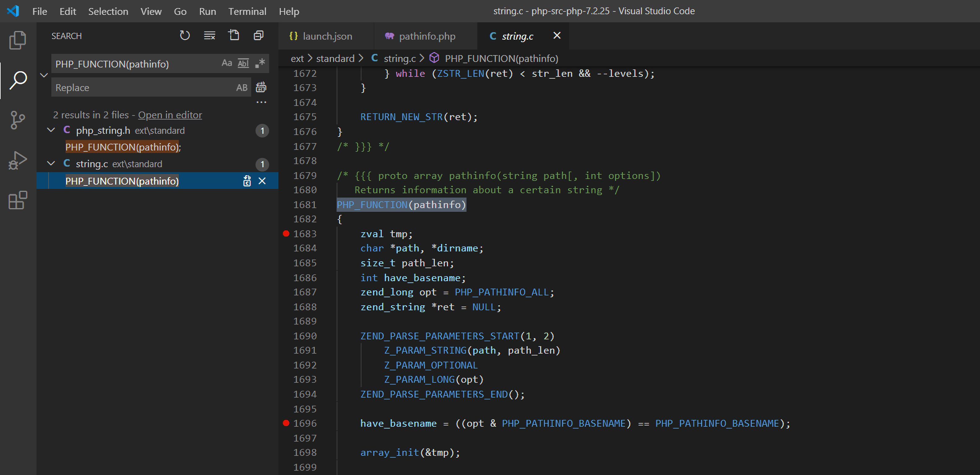
Task: Open the Selection menu
Action: (x=108, y=11)
